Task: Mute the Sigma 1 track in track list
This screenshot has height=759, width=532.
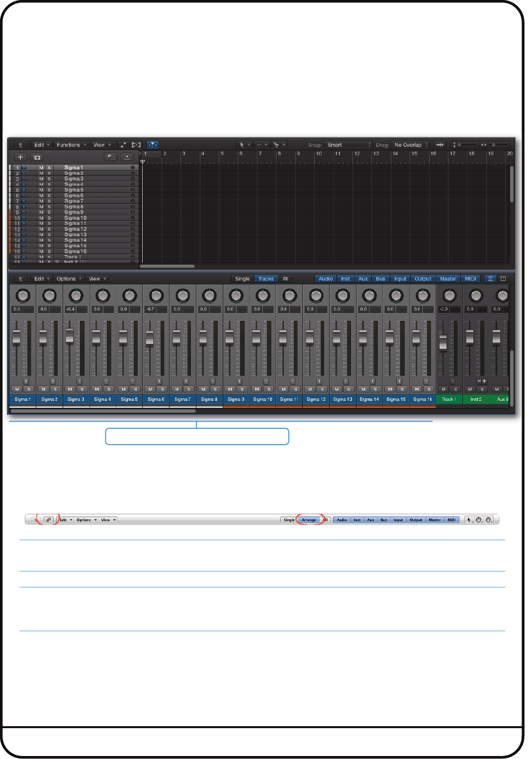Action: coord(41,168)
